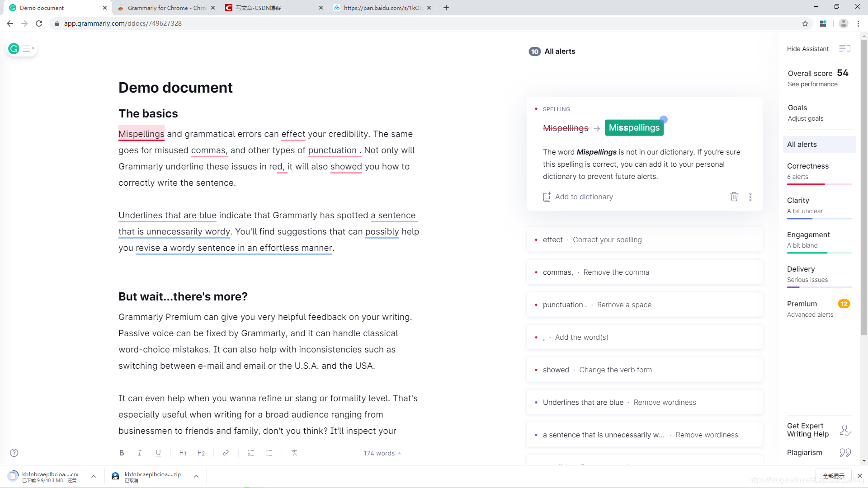The height and width of the screenshot is (488, 868).
Task: Open more options on spelling card
Action: tap(750, 197)
